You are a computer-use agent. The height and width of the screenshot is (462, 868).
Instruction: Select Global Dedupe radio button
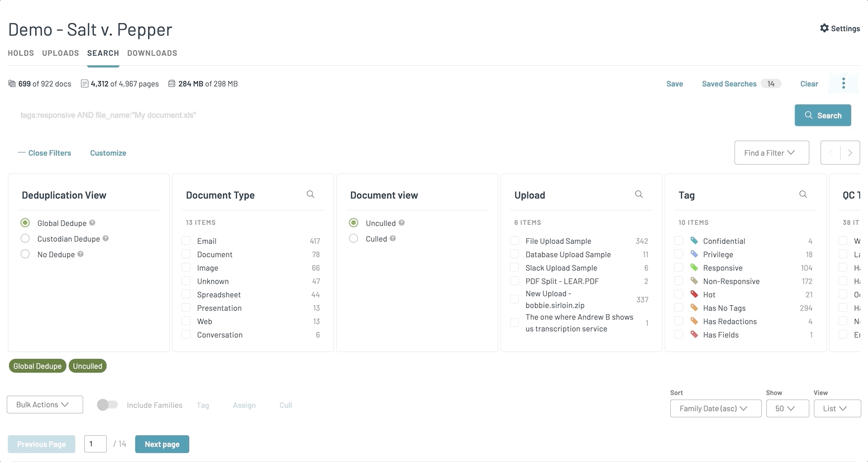[x=25, y=223]
